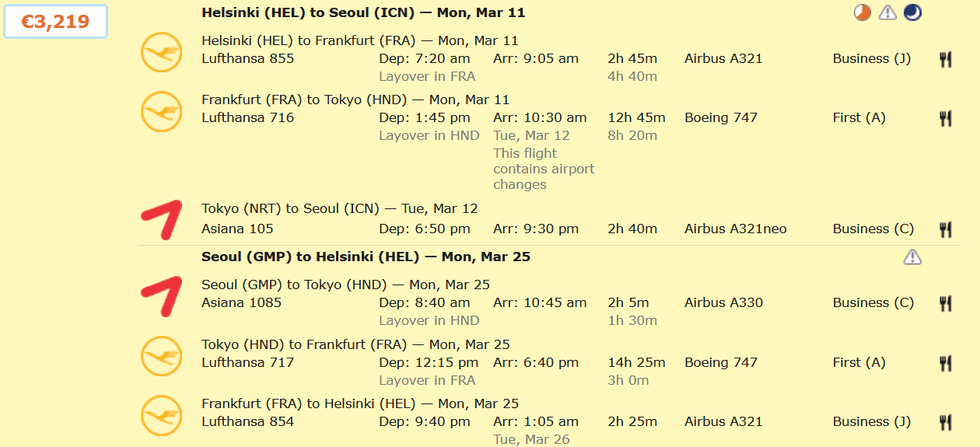Click the Lufthansa logo beside flight 854

[161, 415]
